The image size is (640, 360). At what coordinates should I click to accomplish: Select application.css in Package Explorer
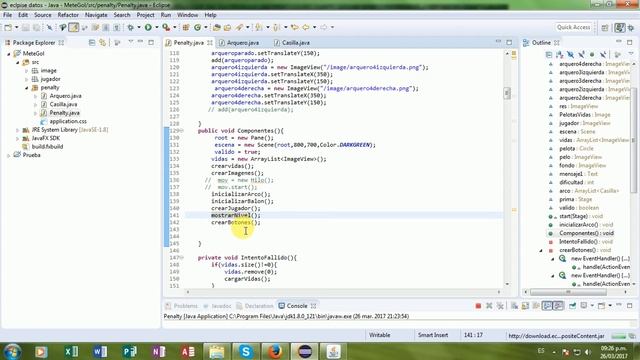pos(68,121)
